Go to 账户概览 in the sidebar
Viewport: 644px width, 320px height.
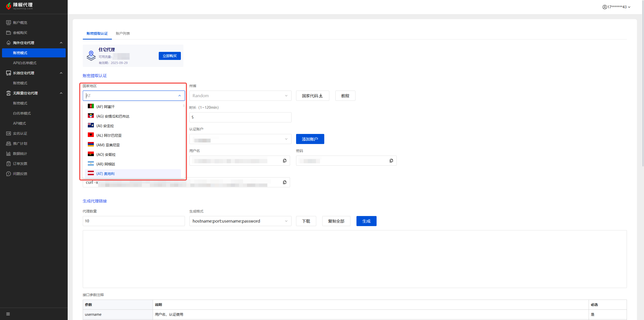[x=20, y=23]
